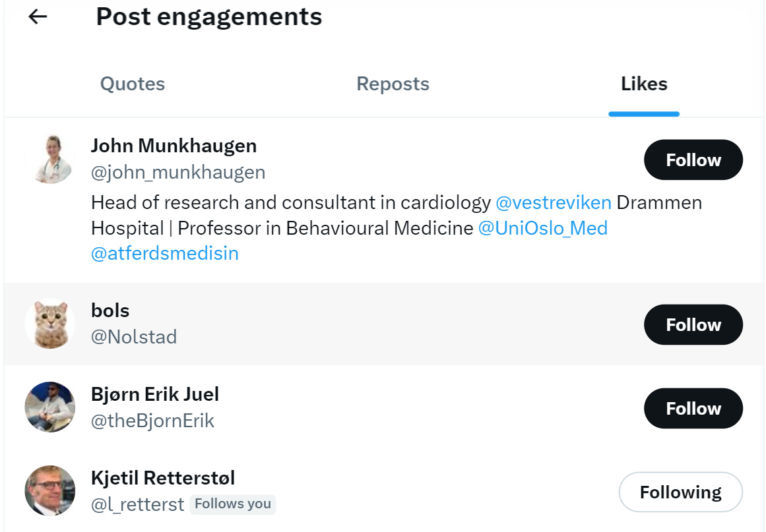Follow the bols account

pos(693,325)
